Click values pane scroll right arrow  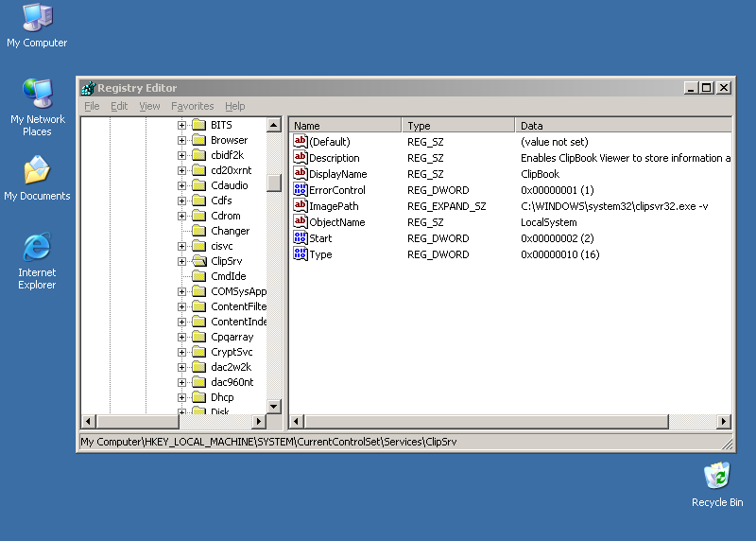click(x=723, y=422)
